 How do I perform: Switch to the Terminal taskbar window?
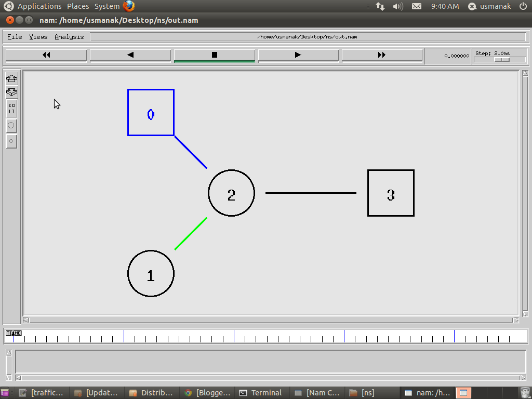tap(263, 392)
